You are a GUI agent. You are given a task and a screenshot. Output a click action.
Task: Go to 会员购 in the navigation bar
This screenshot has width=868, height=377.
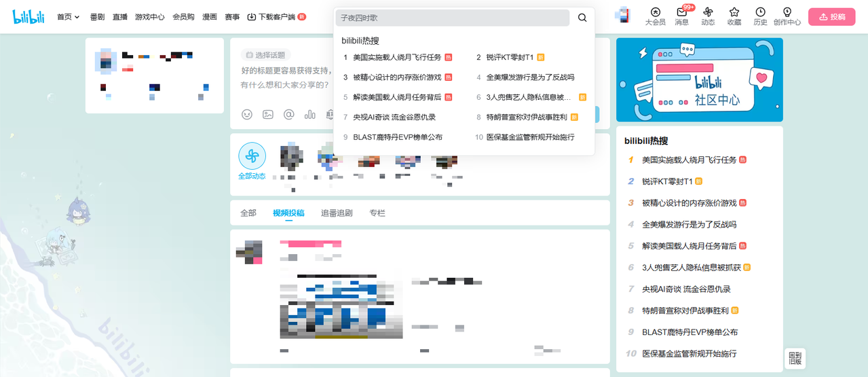click(183, 17)
